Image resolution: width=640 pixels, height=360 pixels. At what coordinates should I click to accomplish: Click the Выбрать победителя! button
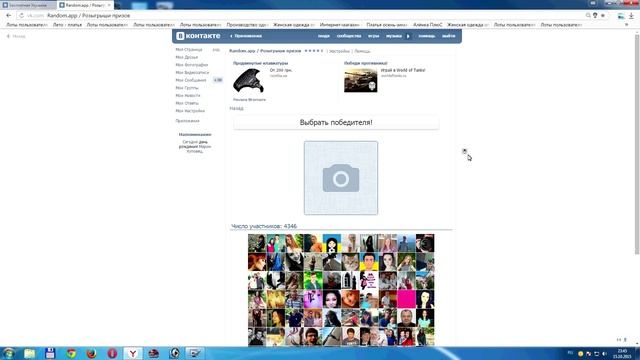pos(336,122)
